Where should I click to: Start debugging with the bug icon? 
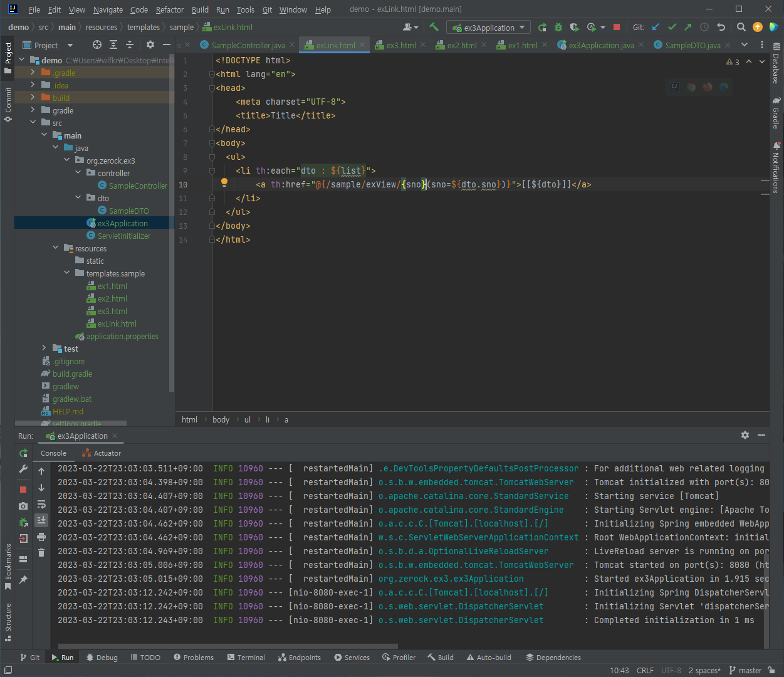click(x=558, y=27)
